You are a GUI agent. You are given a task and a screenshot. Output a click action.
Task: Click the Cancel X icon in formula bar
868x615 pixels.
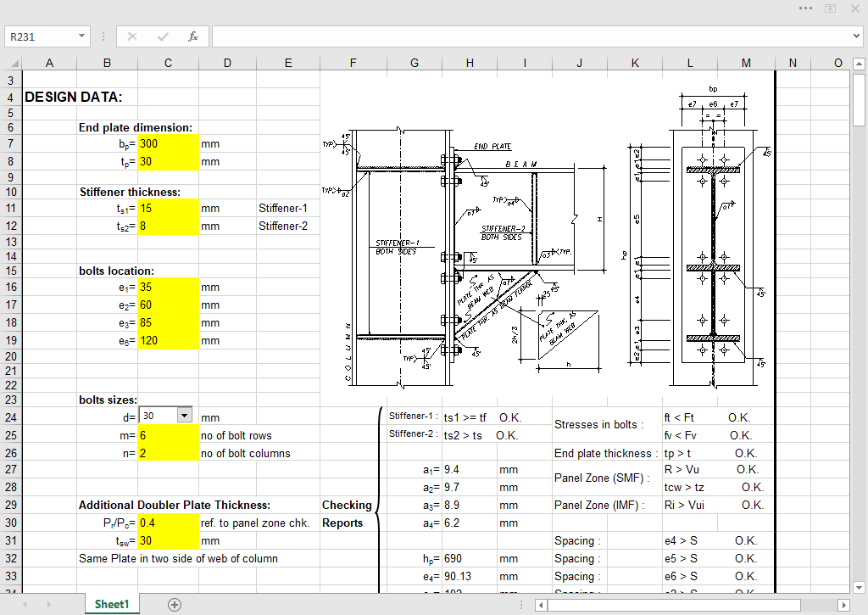tap(131, 36)
